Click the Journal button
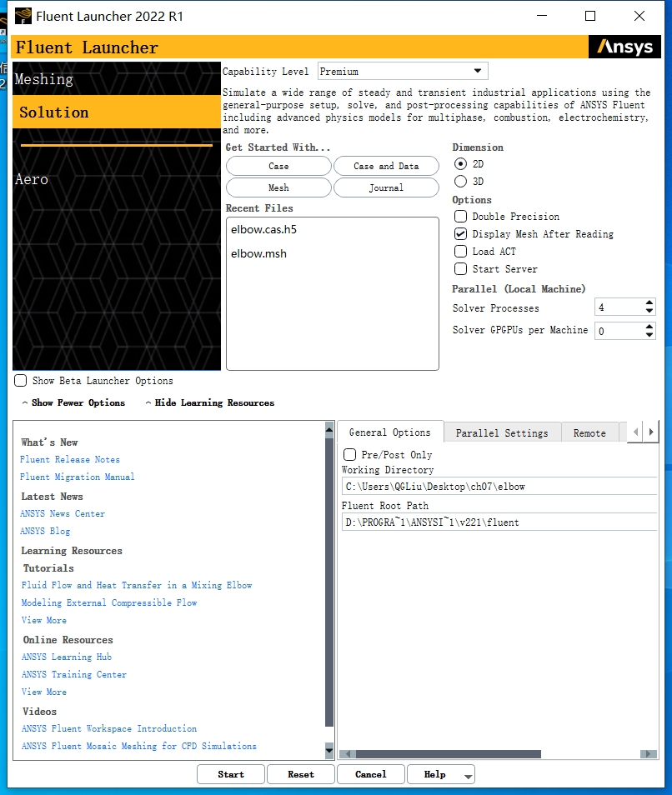The height and width of the screenshot is (795, 672). point(387,187)
